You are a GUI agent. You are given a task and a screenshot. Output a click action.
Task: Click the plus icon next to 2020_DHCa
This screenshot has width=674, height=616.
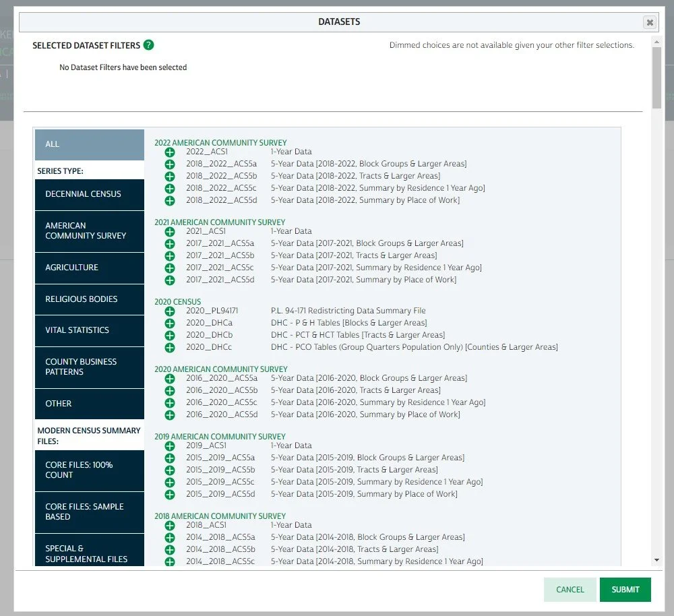point(170,324)
